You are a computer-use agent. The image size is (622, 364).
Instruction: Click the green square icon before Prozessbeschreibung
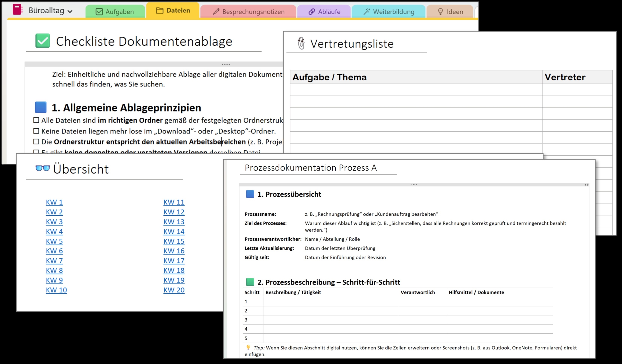pos(250,282)
